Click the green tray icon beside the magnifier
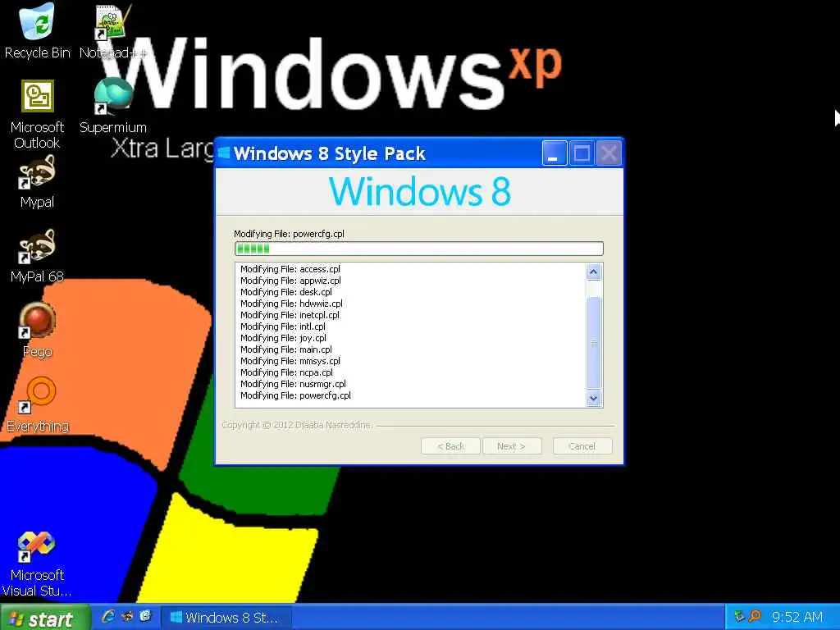 739,617
